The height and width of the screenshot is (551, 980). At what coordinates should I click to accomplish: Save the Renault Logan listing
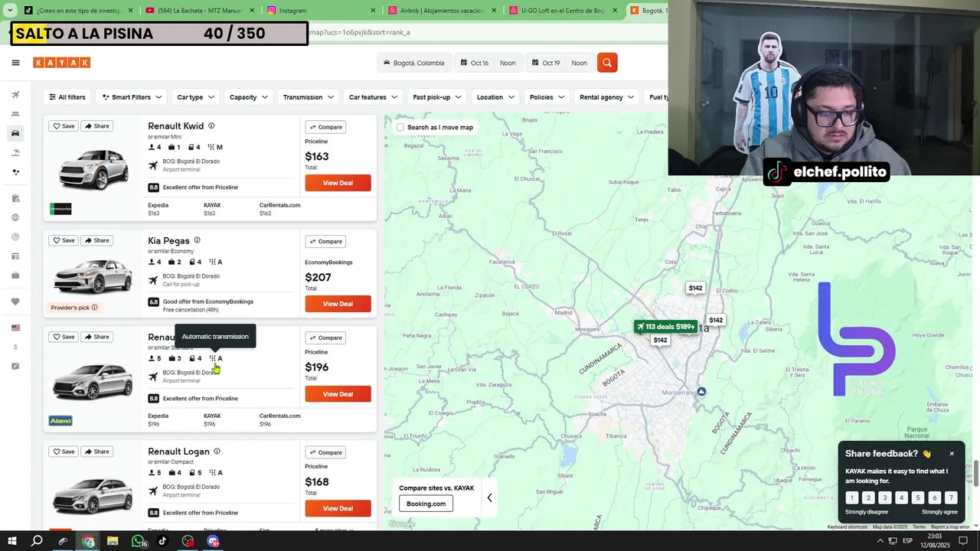click(x=64, y=452)
